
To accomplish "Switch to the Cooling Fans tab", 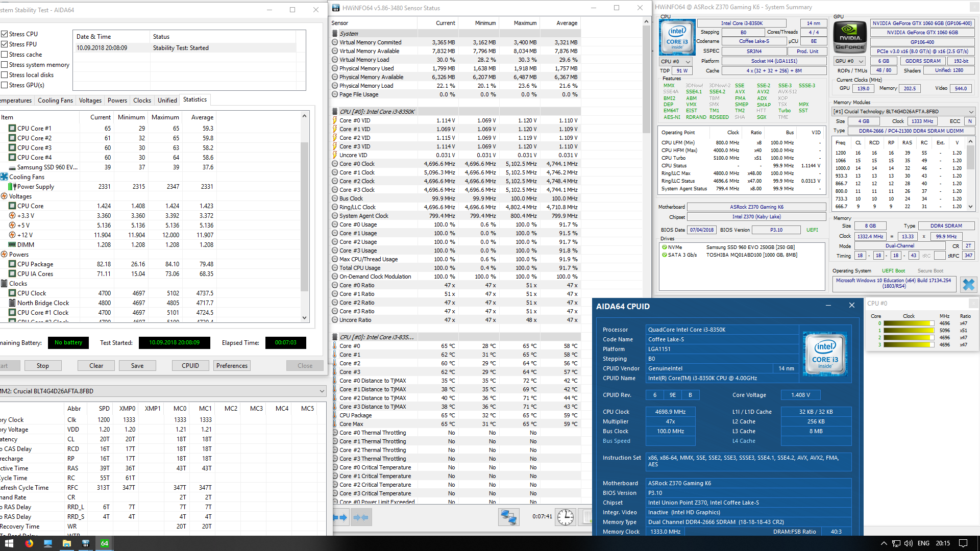I will click(x=55, y=101).
